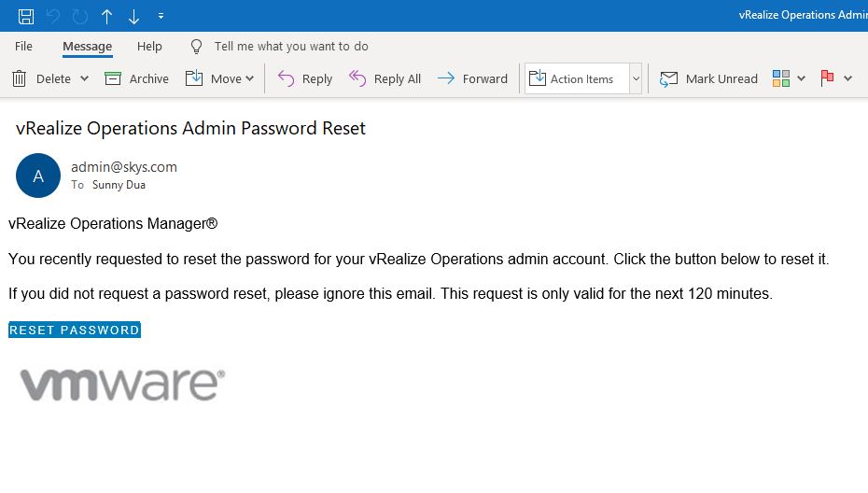Click the RESET PASSWORD link
This screenshot has height=493, width=868.
(75, 330)
